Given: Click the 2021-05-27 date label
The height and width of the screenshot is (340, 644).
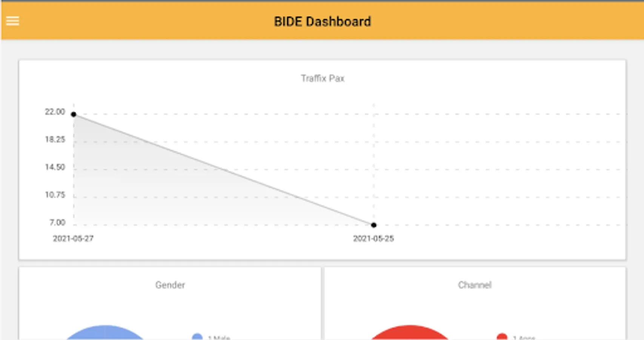Looking at the screenshot, I should [x=73, y=238].
